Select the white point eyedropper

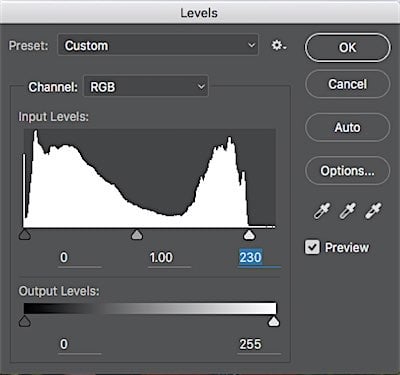click(373, 211)
